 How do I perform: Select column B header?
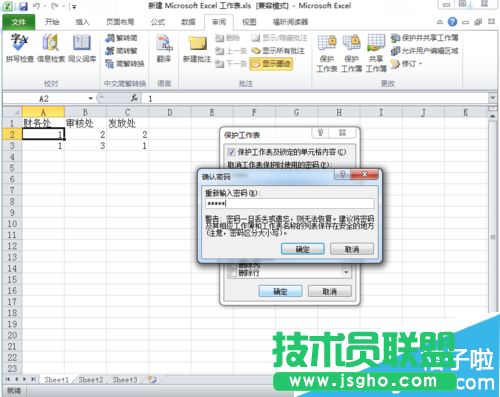point(85,112)
